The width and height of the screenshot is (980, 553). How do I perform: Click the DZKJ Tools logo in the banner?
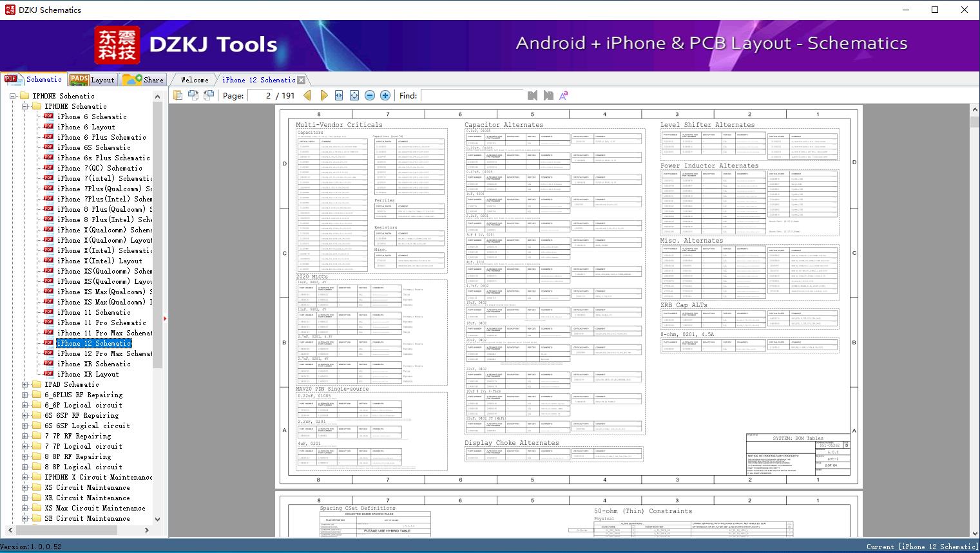click(186, 44)
